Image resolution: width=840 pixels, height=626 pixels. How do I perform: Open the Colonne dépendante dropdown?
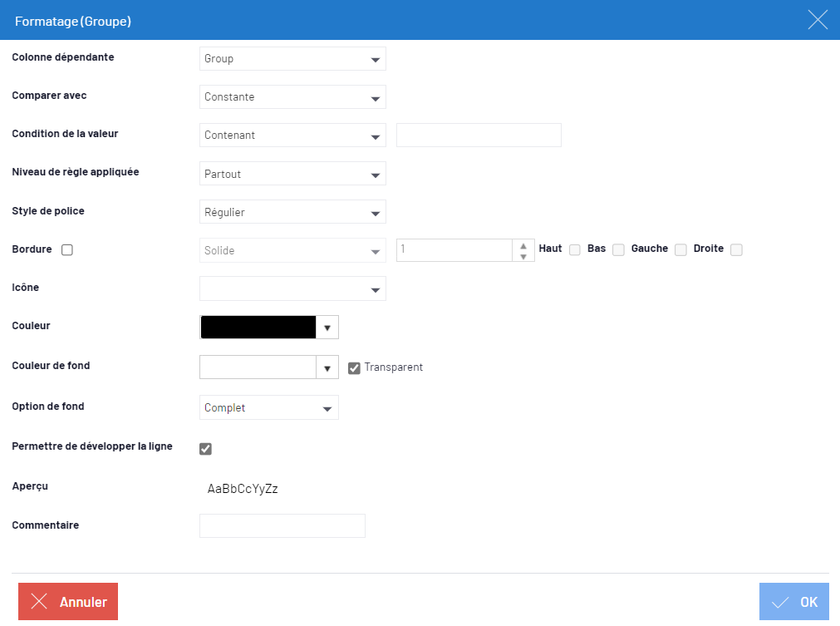coord(292,59)
